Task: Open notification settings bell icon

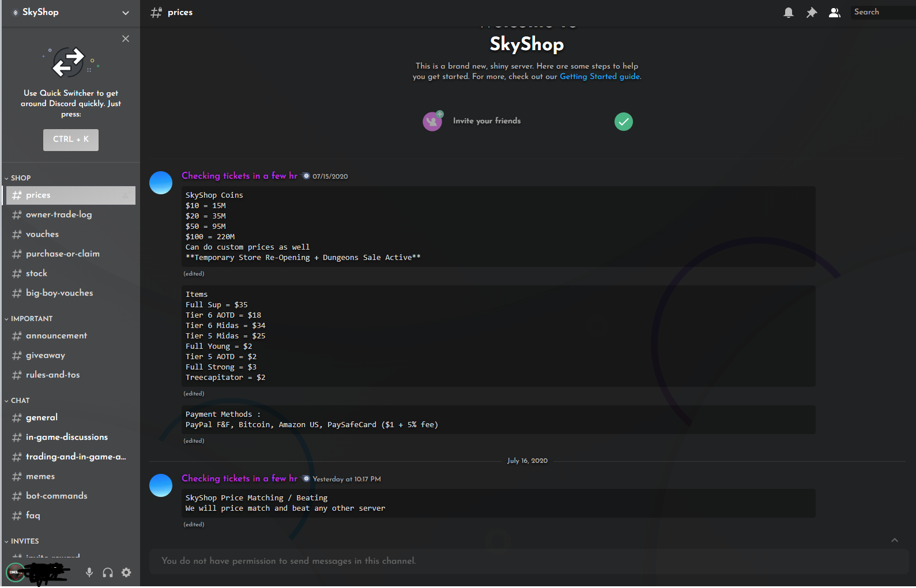Action: click(789, 12)
